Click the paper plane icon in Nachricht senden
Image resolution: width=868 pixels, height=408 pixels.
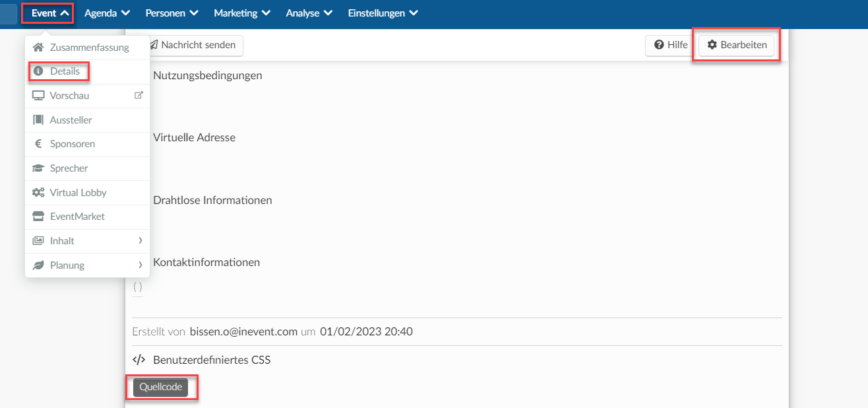click(154, 45)
